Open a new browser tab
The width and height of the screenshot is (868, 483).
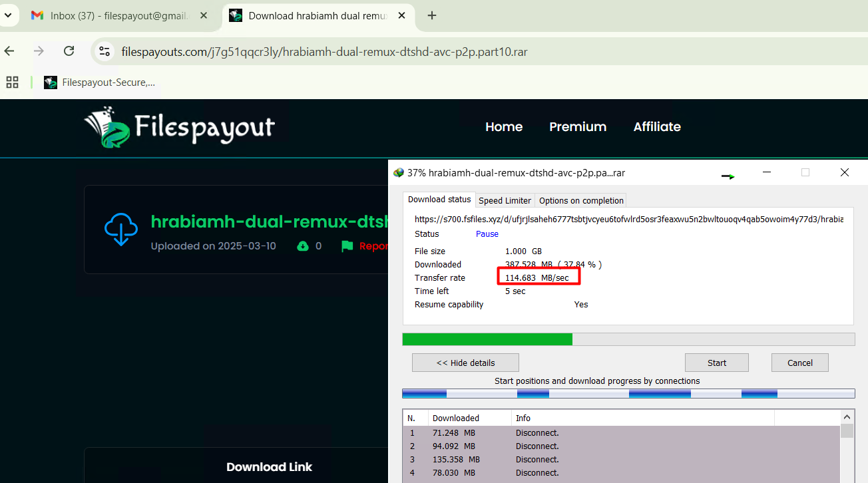432,15
